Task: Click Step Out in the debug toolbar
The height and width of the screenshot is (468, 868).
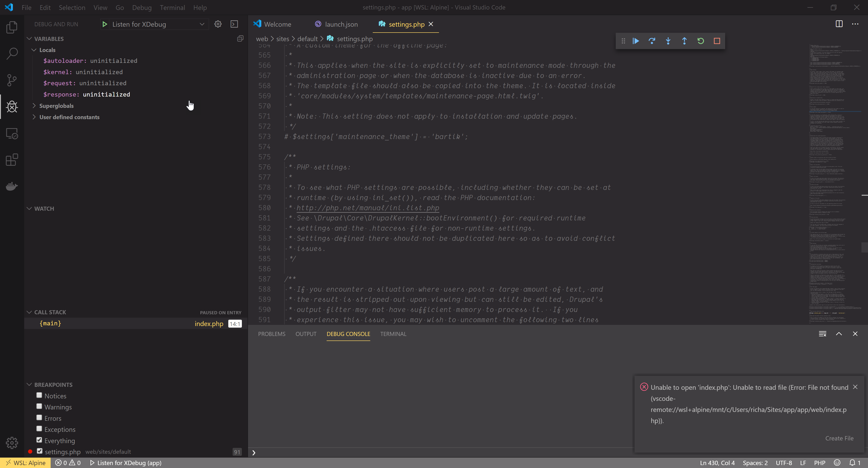Action: 684,41
